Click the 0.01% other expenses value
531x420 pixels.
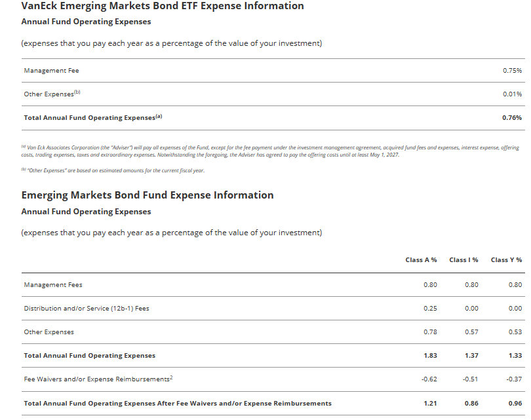point(512,94)
